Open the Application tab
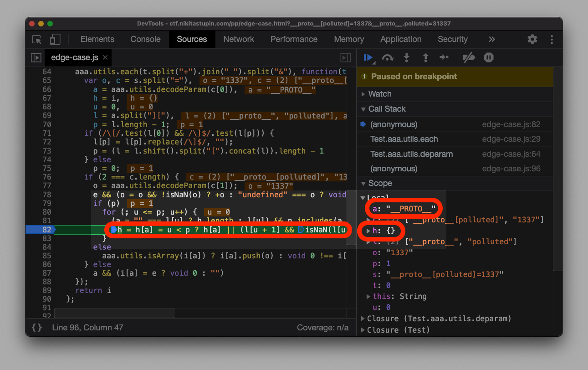This screenshot has width=588, height=370. coord(401,39)
